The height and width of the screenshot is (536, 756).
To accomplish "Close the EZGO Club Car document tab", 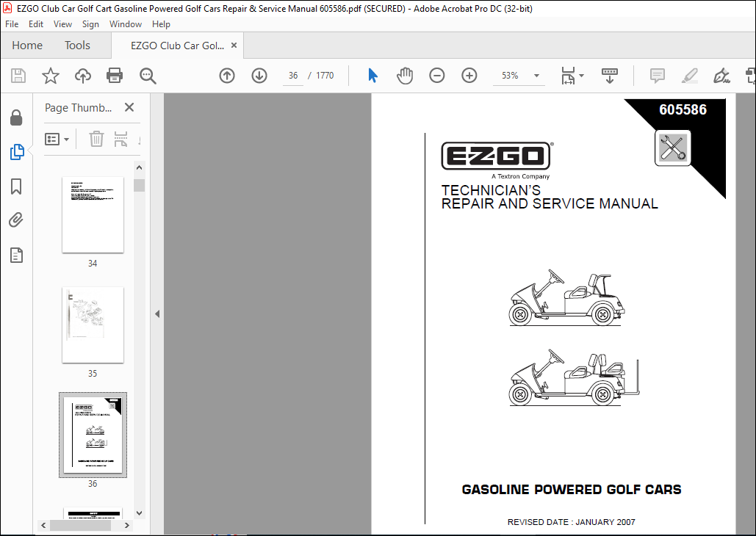I will click(x=234, y=46).
